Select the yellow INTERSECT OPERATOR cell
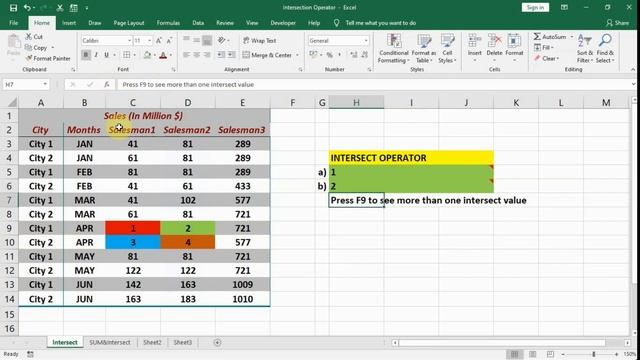Image resolution: width=640 pixels, height=360 pixels. (411, 158)
